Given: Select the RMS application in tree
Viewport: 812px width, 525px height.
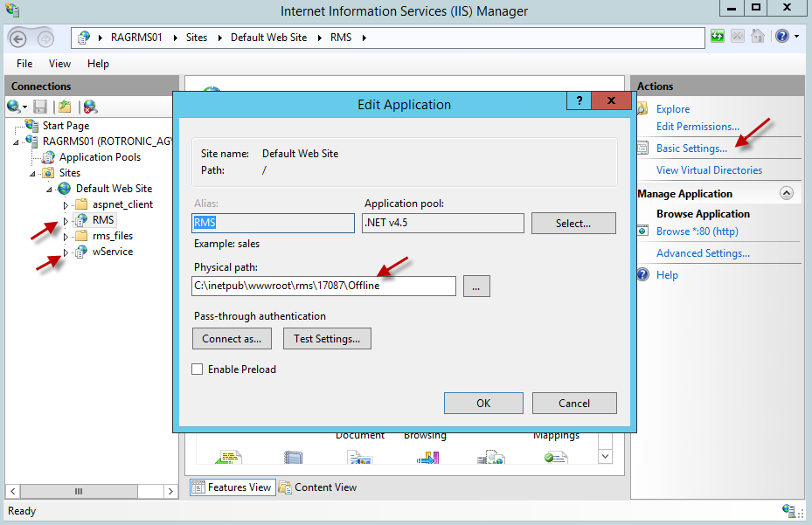Looking at the screenshot, I should [x=103, y=220].
